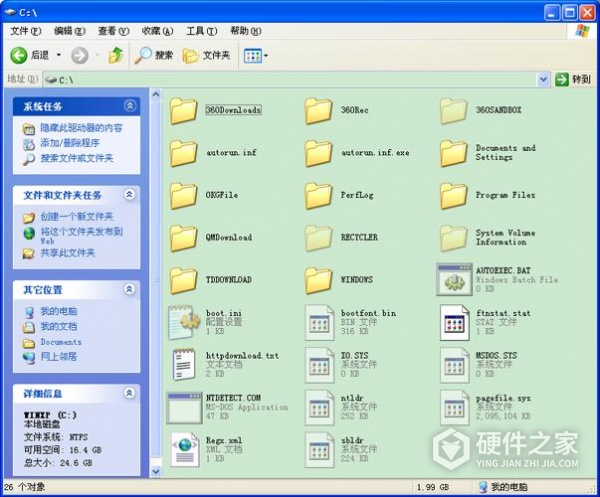The height and width of the screenshot is (497, 600).
Task: Select the sbldr file icon
Action: coord(320,450)
